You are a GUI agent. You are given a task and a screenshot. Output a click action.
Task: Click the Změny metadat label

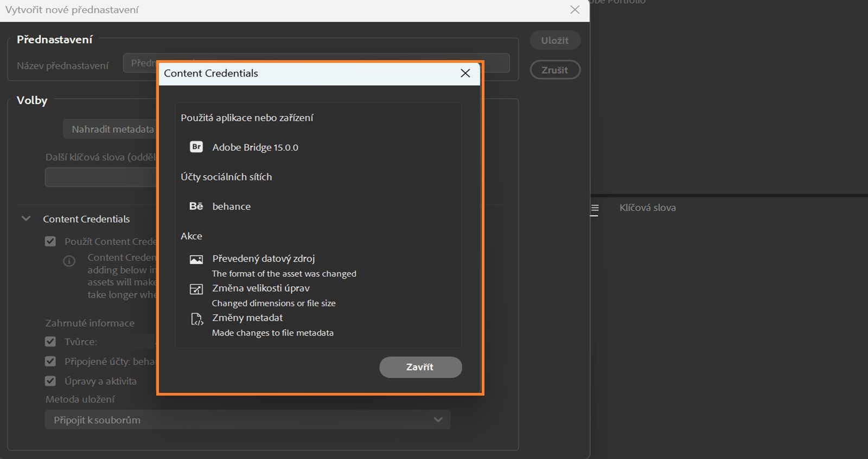tap(247, 318)
